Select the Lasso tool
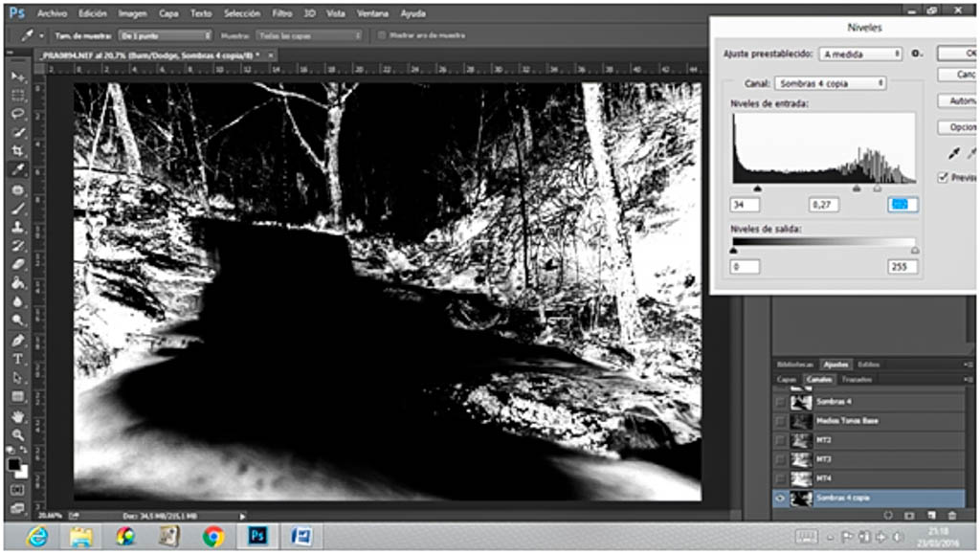Viewport: 980px width, 554px height. pos(18,114)
